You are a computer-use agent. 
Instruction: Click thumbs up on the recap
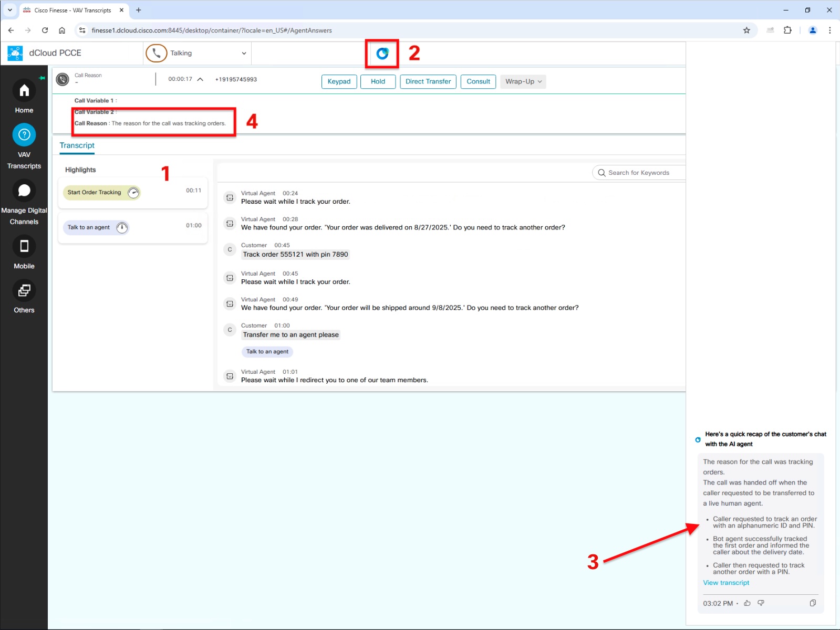click(x=747, y=603)
